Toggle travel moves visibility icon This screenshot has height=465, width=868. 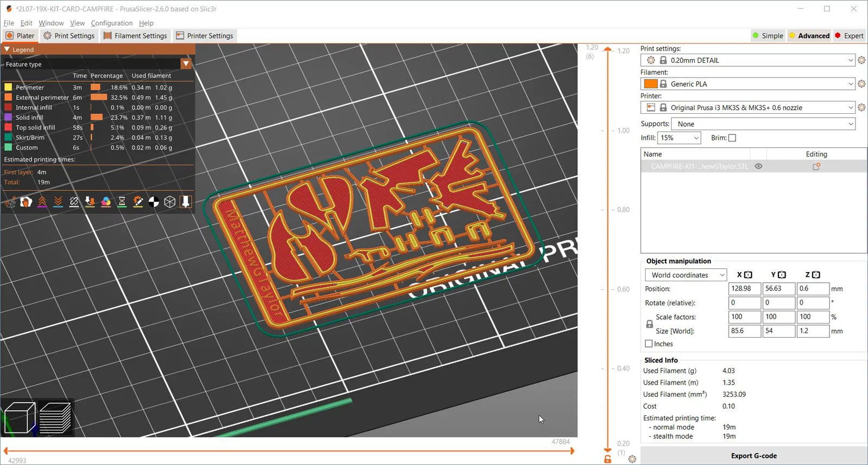point(10,202)
